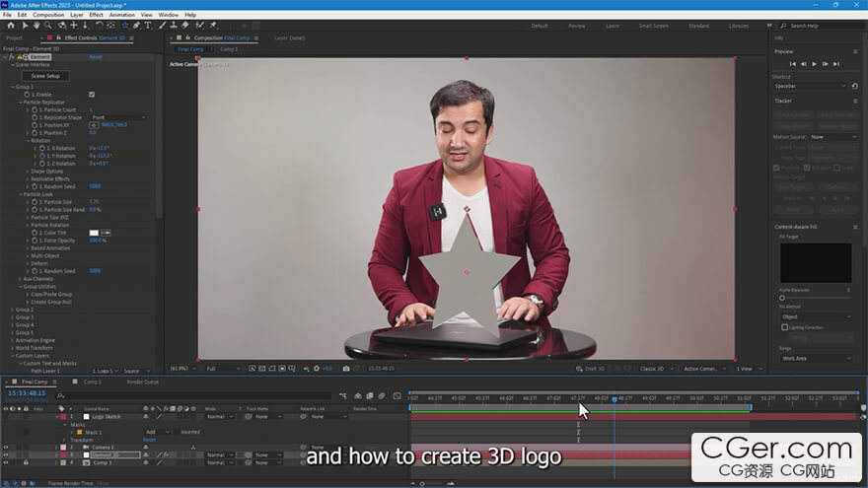This screenshot has width=868, height=488.
Task: Select the Clone Stamp tool
Action: click(174, 26)
